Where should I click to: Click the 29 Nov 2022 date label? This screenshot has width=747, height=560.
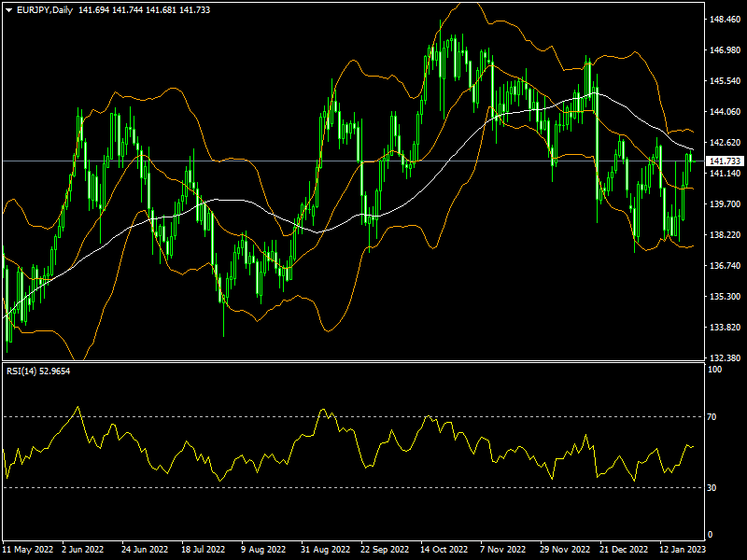(x=565, y=550)
